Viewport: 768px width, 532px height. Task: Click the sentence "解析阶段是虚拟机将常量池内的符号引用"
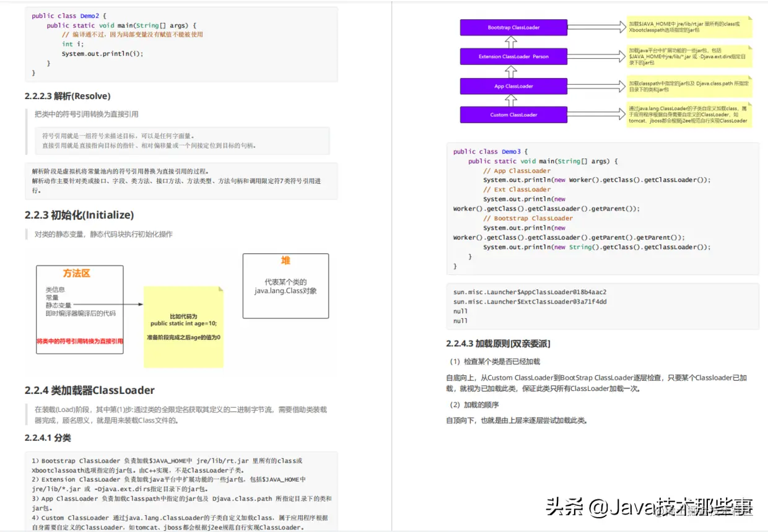120,172
